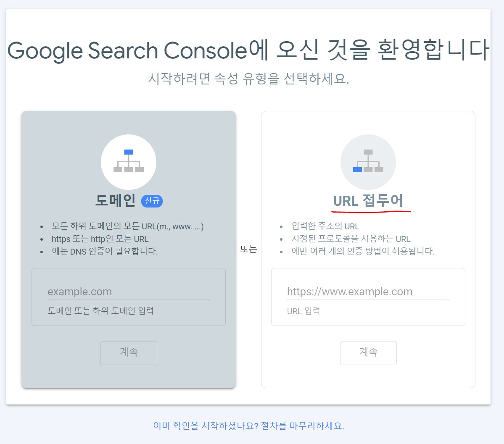Click 계속 button in the URL 접두어 card
The image size is (504, 444).
tap(368, 353)
